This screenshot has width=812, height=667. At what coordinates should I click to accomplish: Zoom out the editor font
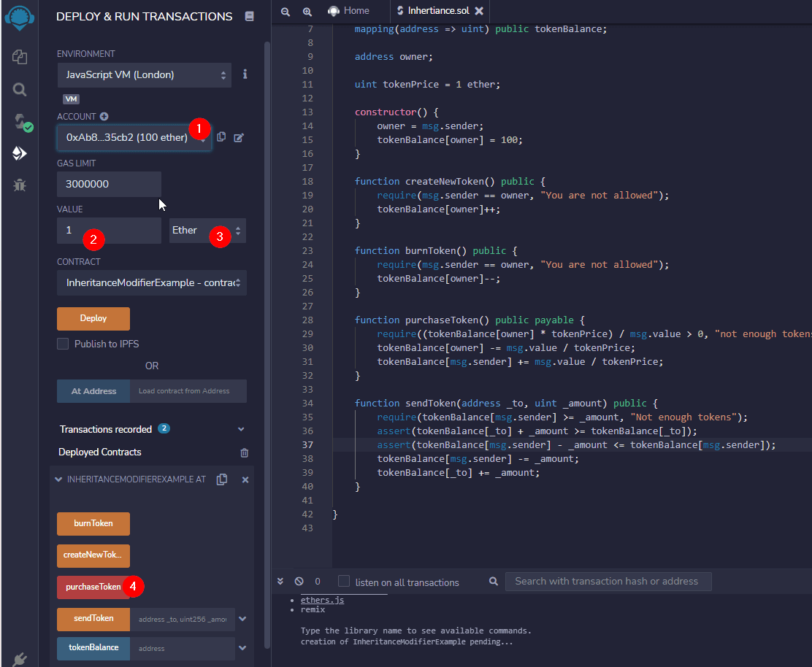[286, 12]
